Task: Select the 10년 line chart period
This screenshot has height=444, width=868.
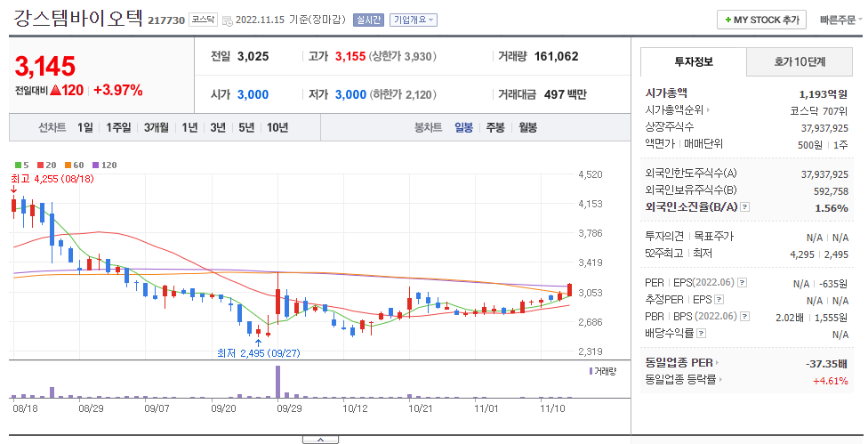Action: pos(277,128)
